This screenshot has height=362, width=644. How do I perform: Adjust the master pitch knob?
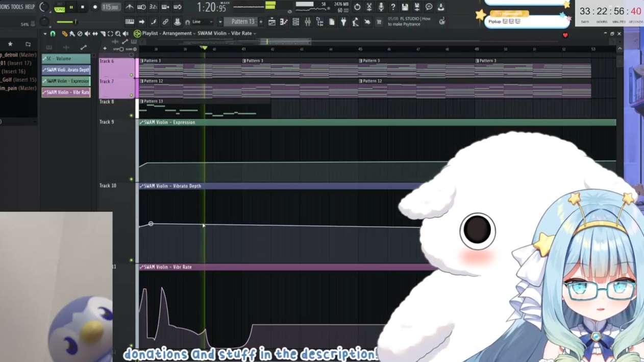(x=44, y=21)
